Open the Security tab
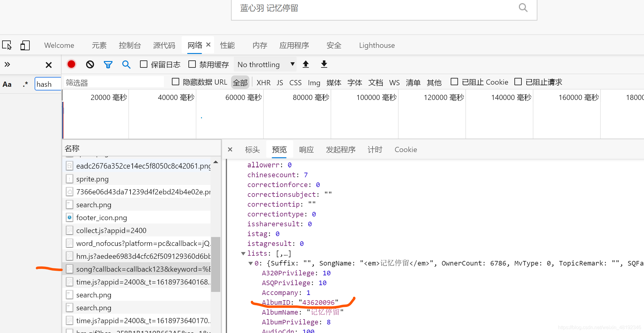 point(334,45)
